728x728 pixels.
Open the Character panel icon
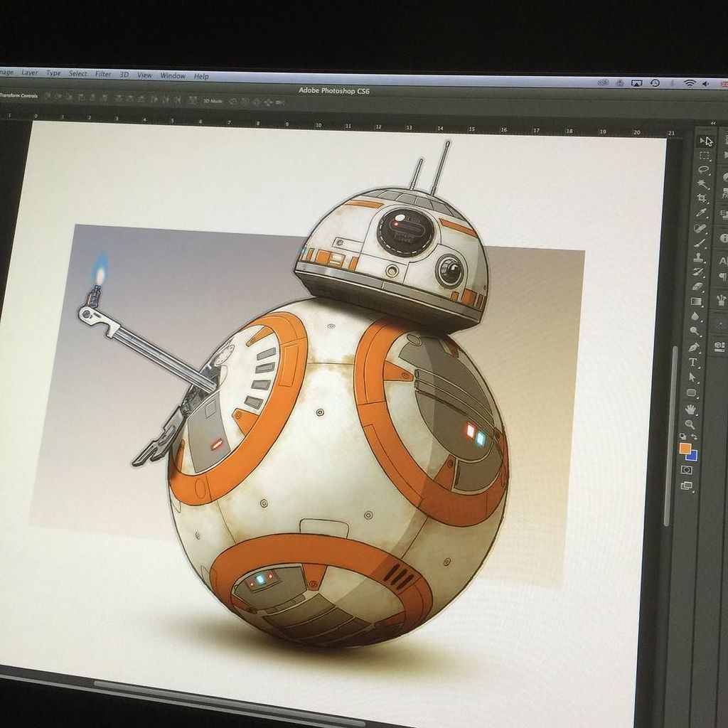coord(723,262)
